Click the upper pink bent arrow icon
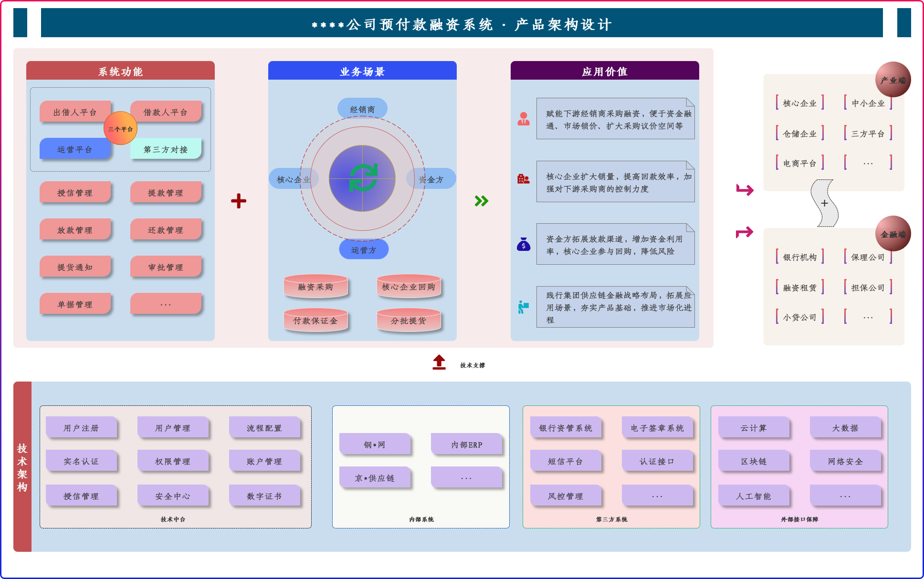 point(745,190)
